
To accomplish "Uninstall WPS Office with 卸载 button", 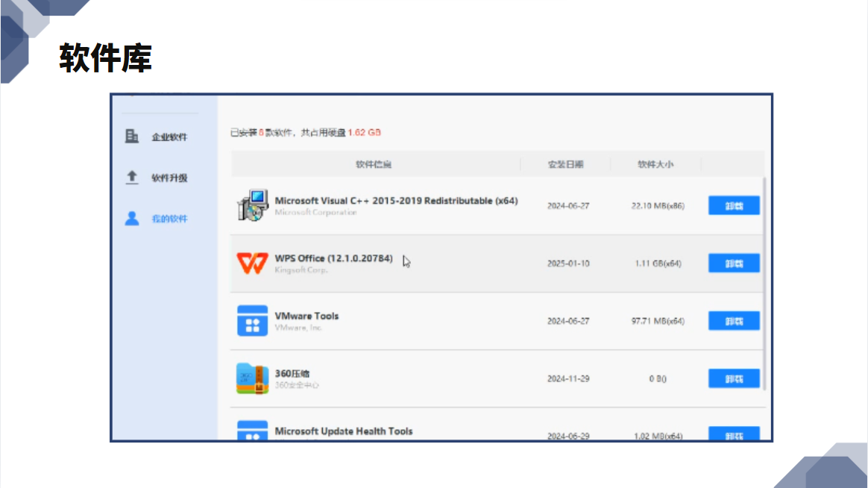I will [x=734, y=263].
